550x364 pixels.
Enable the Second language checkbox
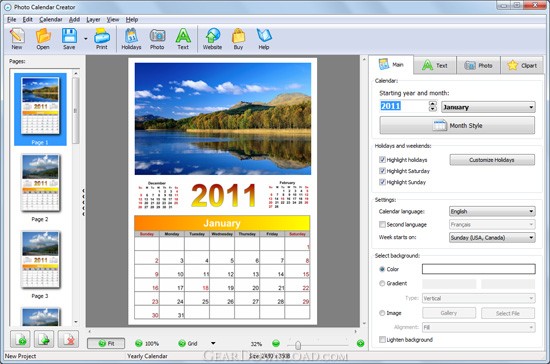(382, 224)
